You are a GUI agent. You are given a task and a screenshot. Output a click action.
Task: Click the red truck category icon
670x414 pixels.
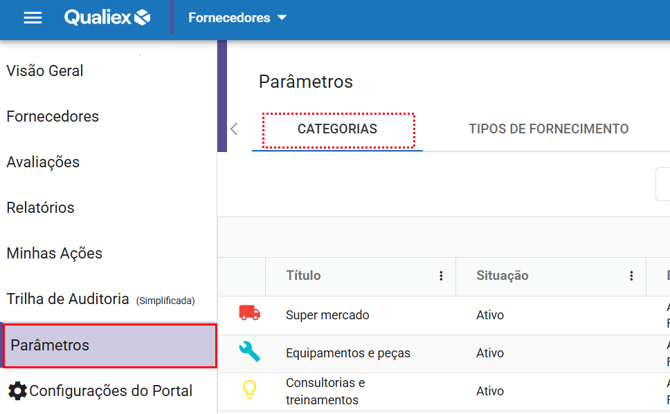click(249, 314)
